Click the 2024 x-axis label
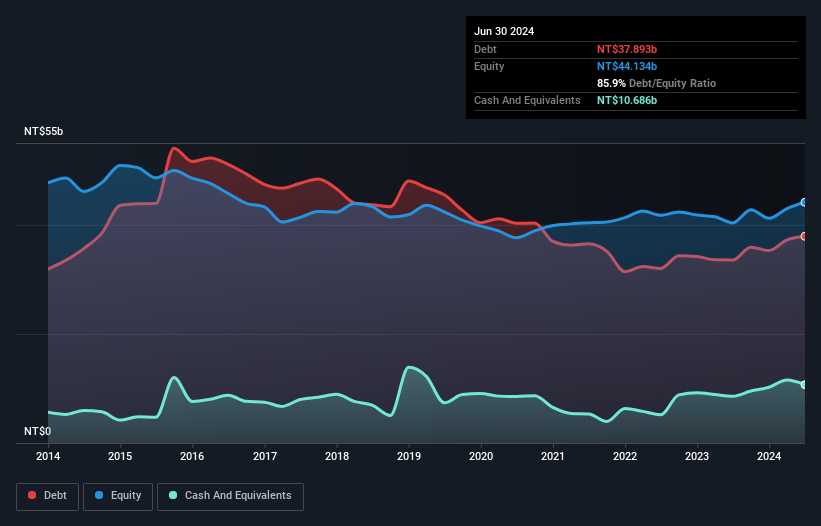This screenshot has height=526, width=821. [x=769, y=456]
